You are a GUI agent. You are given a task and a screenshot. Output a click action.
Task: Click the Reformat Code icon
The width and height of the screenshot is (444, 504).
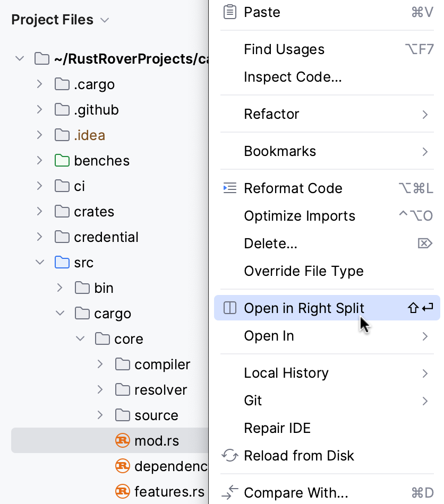(229, 188)
